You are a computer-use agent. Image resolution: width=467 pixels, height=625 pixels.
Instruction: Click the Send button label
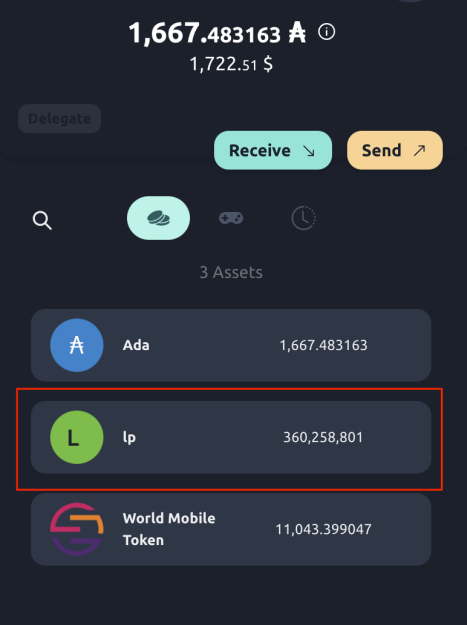pyautogui.click(x=381, y=151)
